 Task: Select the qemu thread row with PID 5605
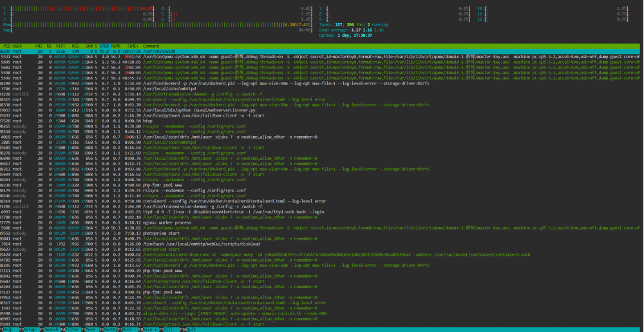pos(320,62)
